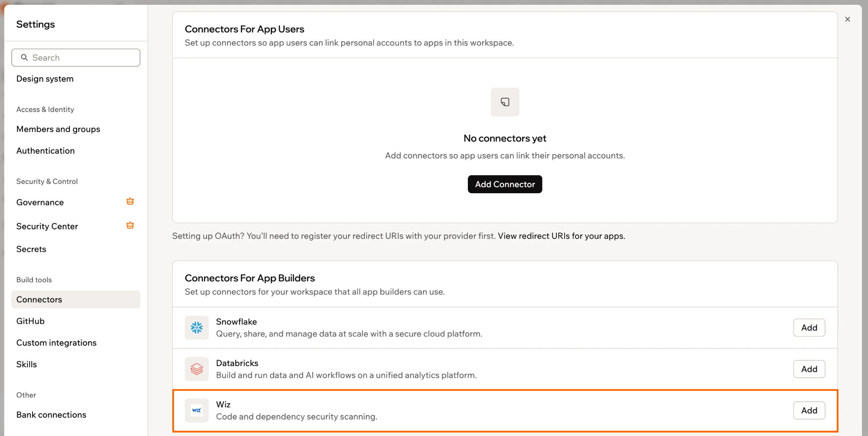Open Design system settings
This screenshot has width=868, height=436.
click(x=45, y=79)
